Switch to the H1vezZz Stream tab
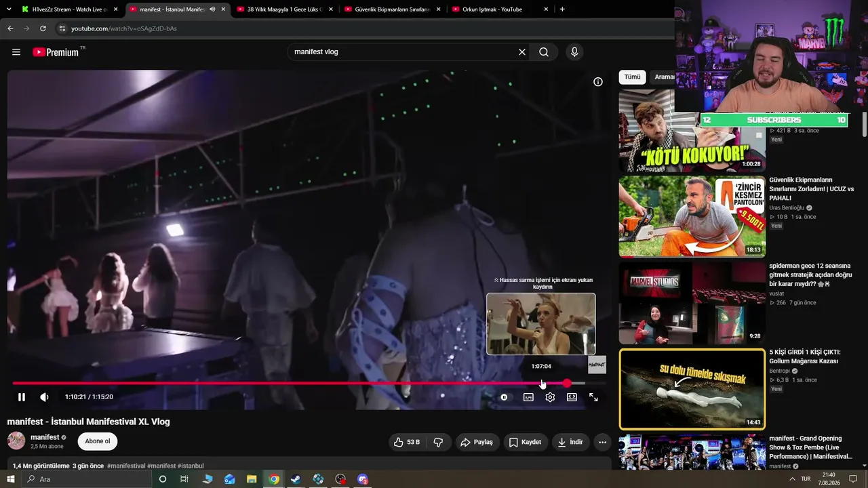Screen dimensions: 868x488 click(x=69, y=9)
